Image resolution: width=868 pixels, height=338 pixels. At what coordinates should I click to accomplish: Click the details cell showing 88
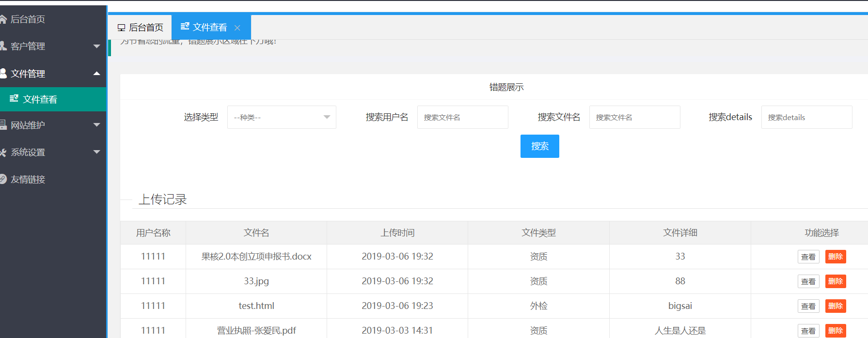coord(680,281)
